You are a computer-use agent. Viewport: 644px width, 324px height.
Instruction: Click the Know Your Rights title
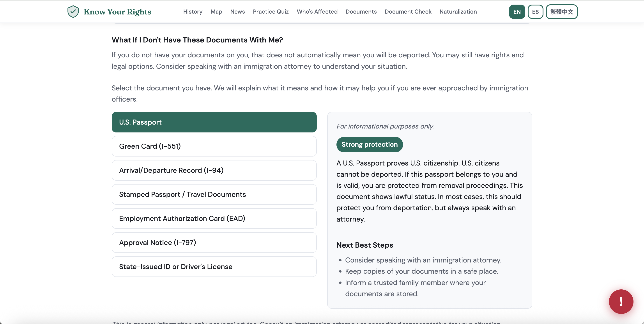117,12
